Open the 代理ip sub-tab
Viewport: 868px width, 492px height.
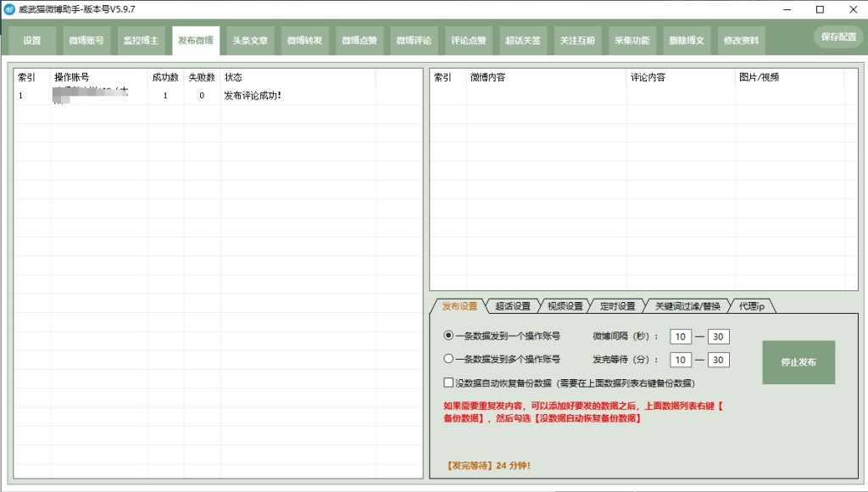(751, 306)
